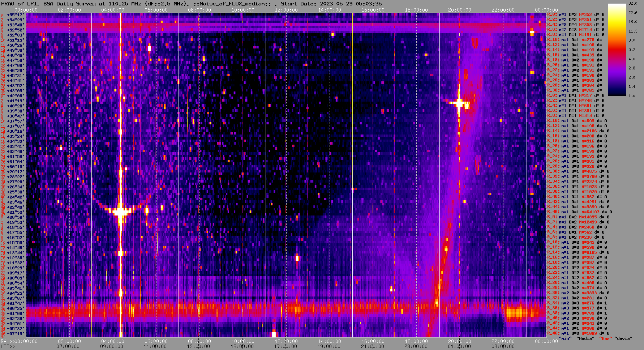
Task: Click the beam statistics row with 'M=8165'
Action: pyautogui.click(x=578, y=252)
